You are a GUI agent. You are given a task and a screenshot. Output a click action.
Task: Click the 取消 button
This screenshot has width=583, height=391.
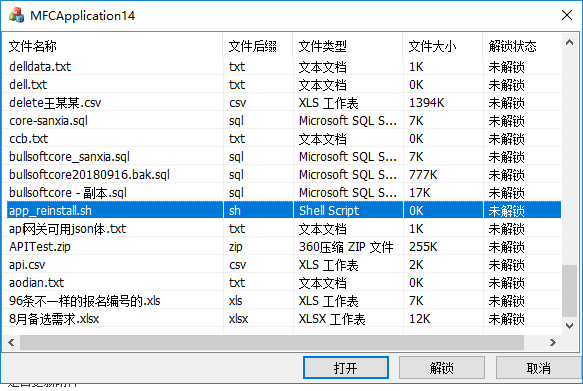click(538, 368)
